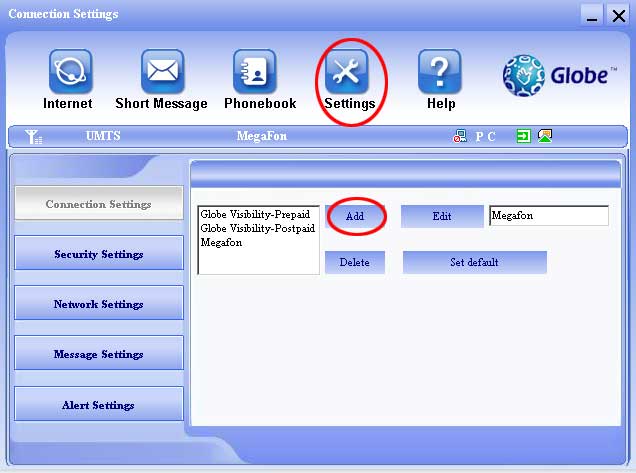Click the PC connection status icon
The height and width of the screenshot is (473, 636).
click(x=460, y=136)
